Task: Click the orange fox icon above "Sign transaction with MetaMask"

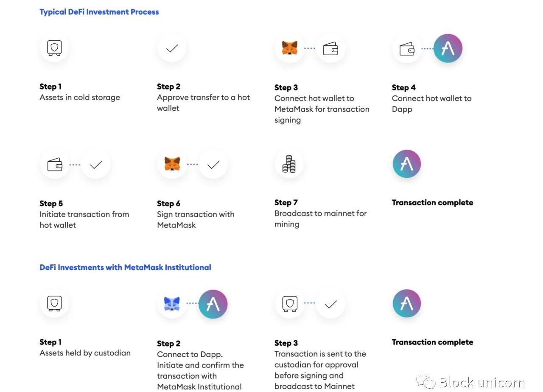Action: click(172, 164)
